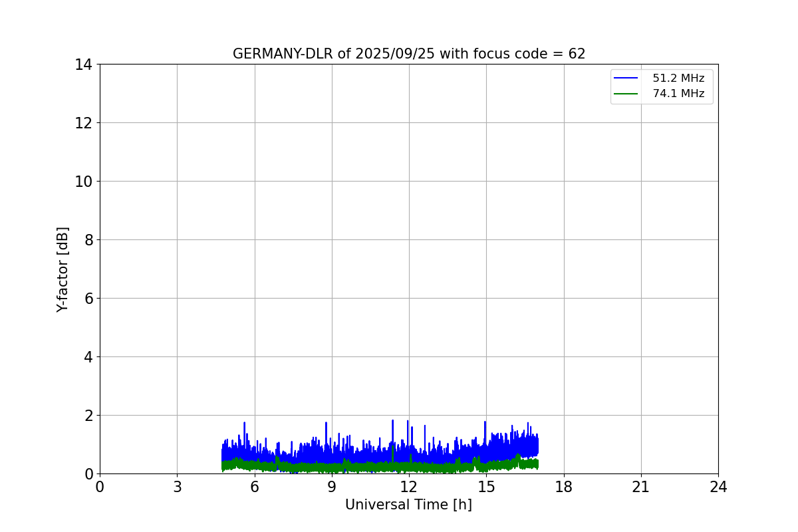Click x-axis tick label 18
The image size is (798, 532).
coord(564,487)
